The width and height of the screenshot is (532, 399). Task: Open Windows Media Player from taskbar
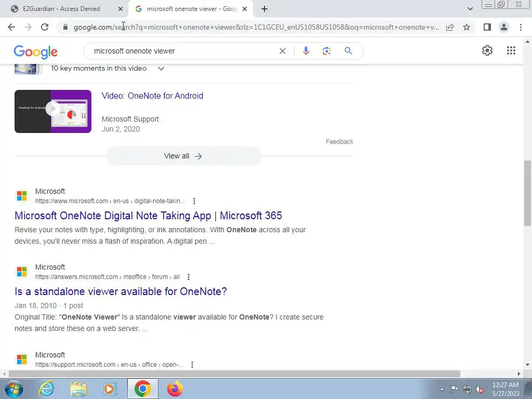[110, 389]
